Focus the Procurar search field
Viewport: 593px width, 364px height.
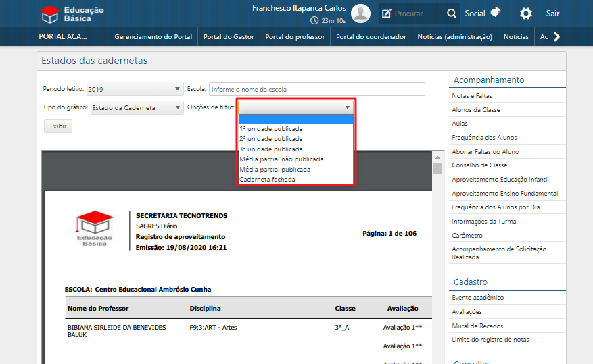tap(418, 14)
